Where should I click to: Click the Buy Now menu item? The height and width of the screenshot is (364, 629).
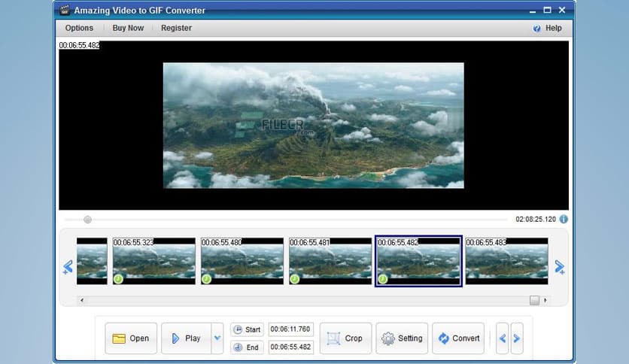[128, 28]
